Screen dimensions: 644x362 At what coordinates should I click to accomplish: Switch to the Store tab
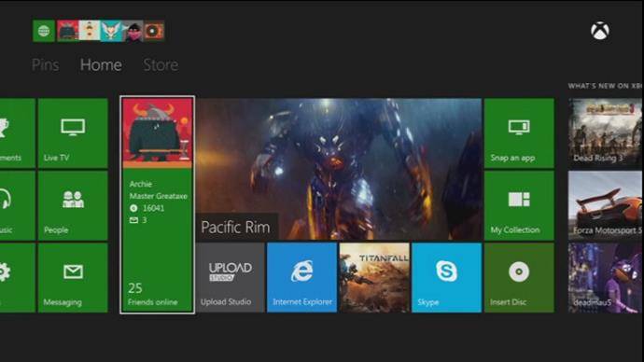click(161, 65)
